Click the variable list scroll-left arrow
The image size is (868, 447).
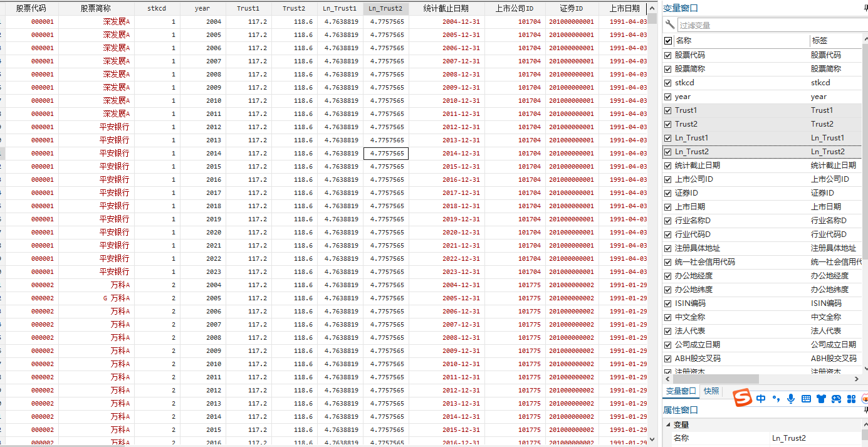click(x=667, y=379)
